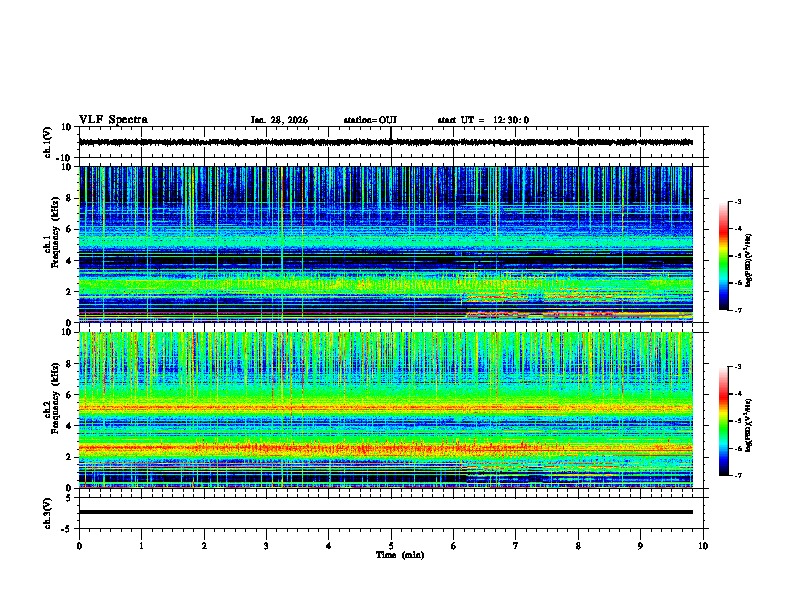Click the flat black ch.3 voltage trace
Viewport: 792px width, 612px height.
click(x=386, y=512)
